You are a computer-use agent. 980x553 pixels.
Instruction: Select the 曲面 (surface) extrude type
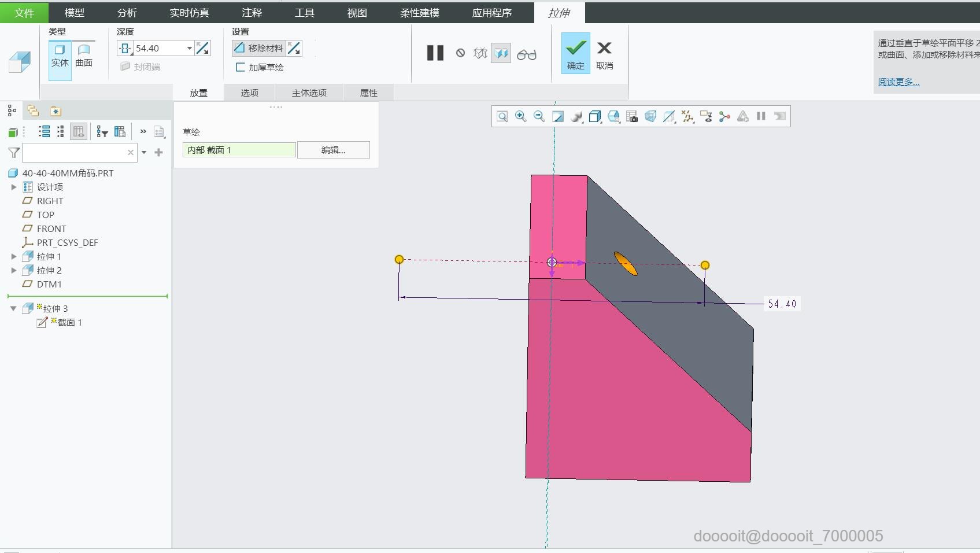(84, 57)
